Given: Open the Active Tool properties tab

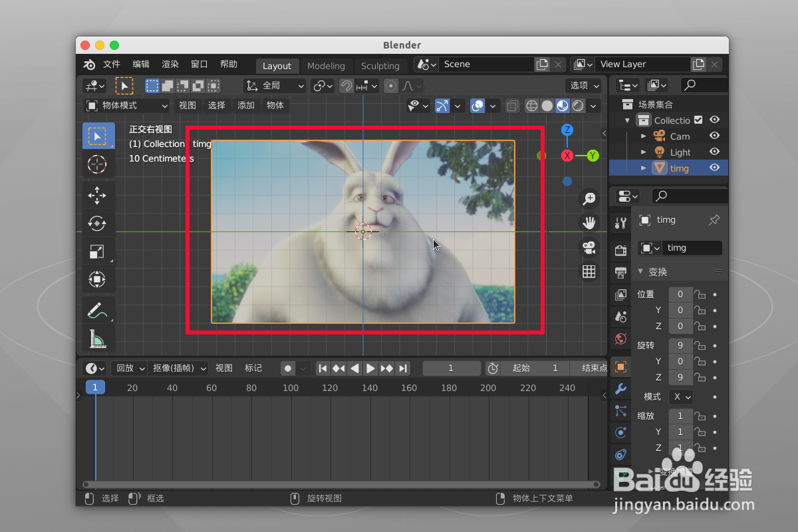Looking at the screenshot, I should 621,223.
